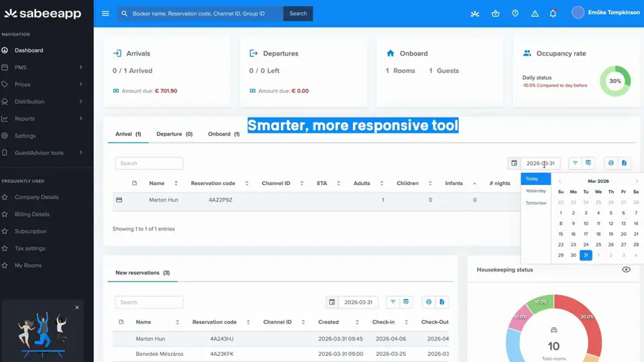Open Dashboard in navigation sidebar
The image size is (644, 362).
29,50
